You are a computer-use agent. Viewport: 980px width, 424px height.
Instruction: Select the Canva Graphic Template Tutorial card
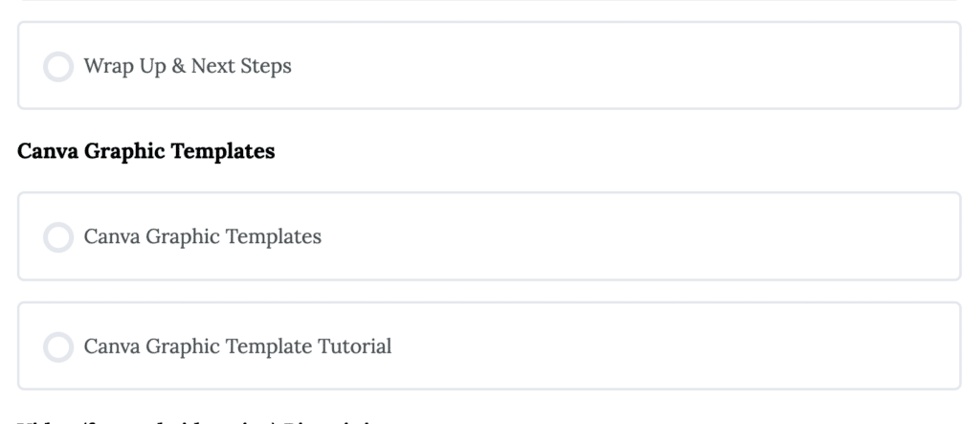click(489, 346)
